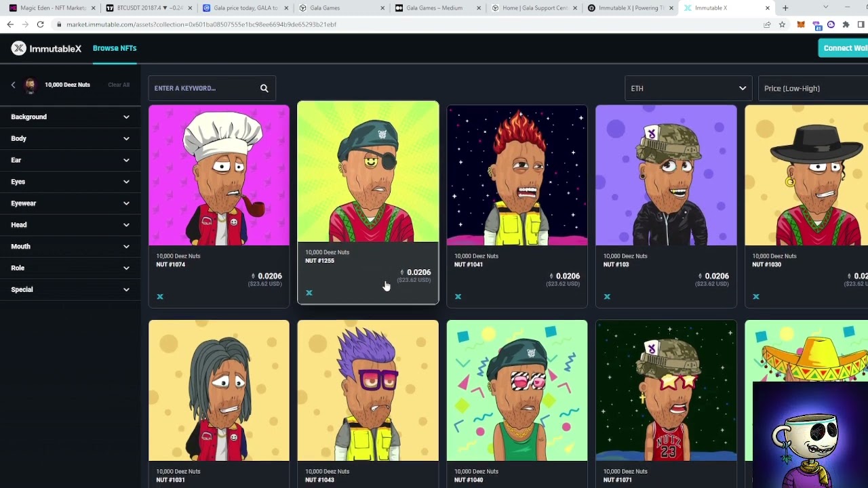868x488 pixels.
Task: Expand the Mouth filter section
Action: click(x=70, y=247)
